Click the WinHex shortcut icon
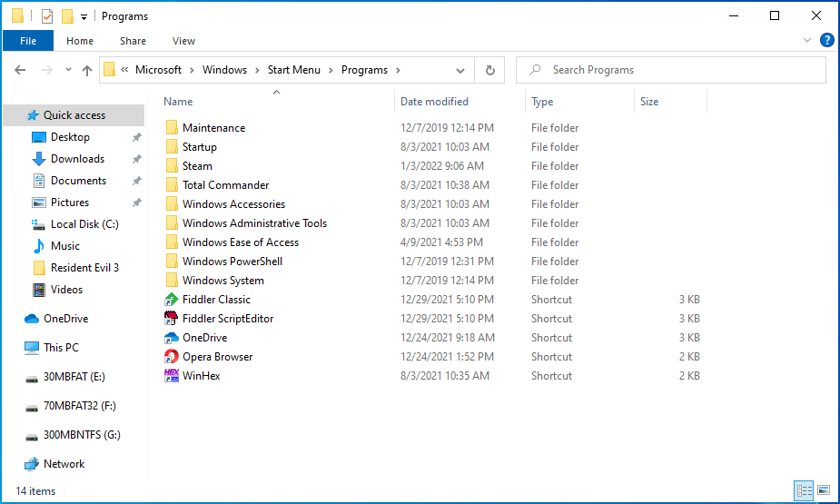 click(x=172, y=376)
